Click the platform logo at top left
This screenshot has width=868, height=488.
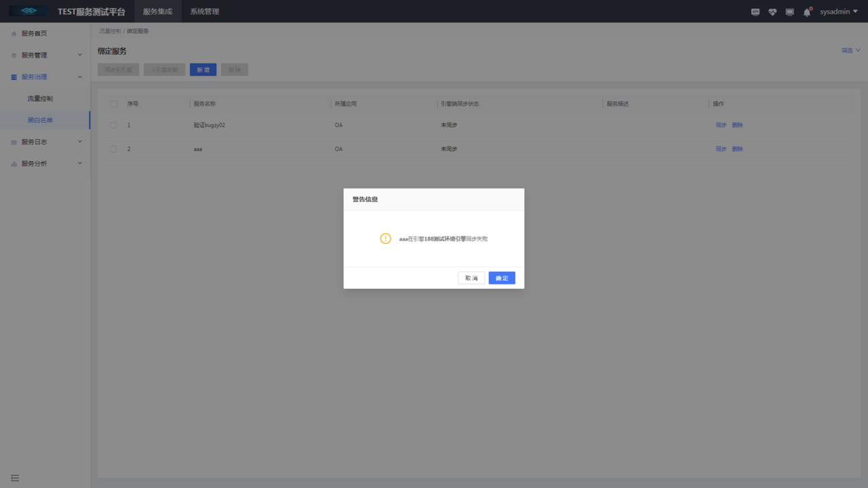[x=27, y=11]
